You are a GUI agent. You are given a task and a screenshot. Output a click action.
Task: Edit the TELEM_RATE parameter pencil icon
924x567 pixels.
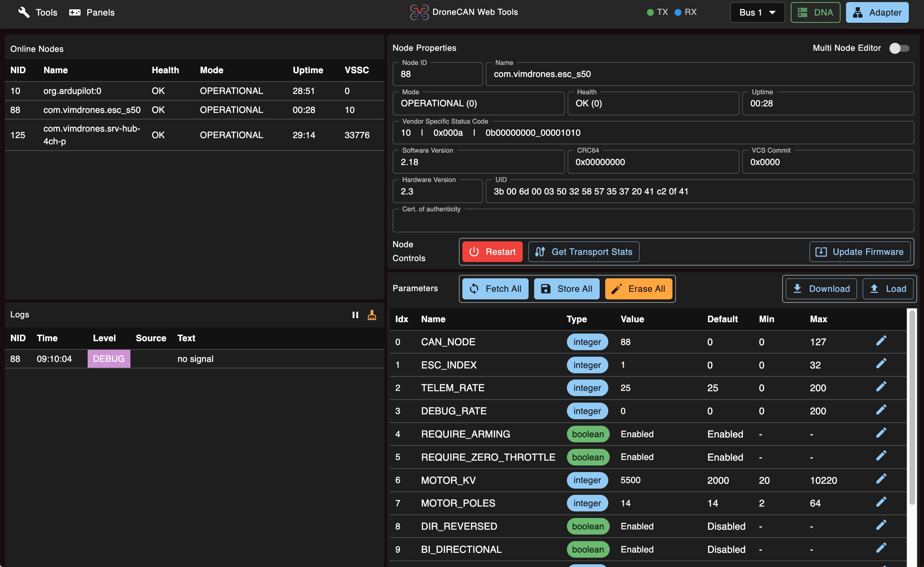881,387
